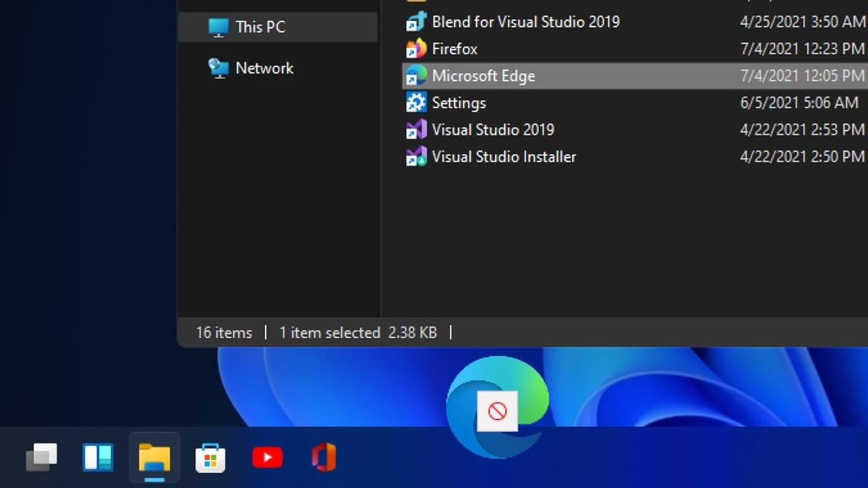
Task: Click the Firefox shortcut icon
Action: (416, 49)
